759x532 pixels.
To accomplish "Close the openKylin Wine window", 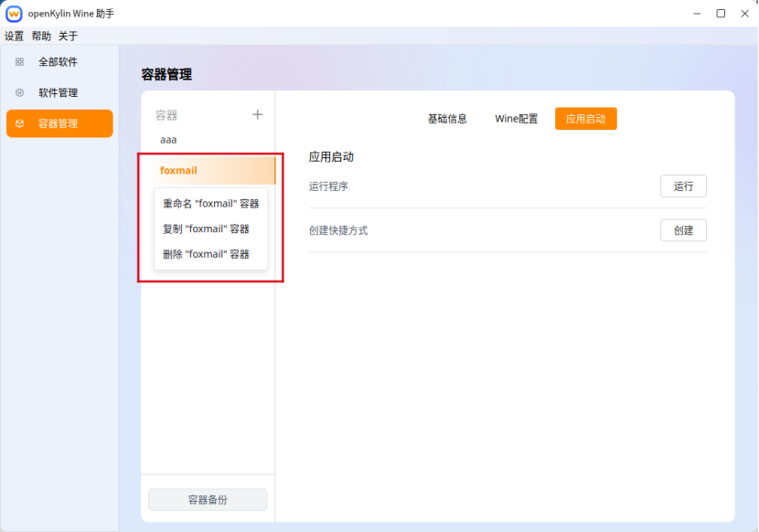I will 744,14.
